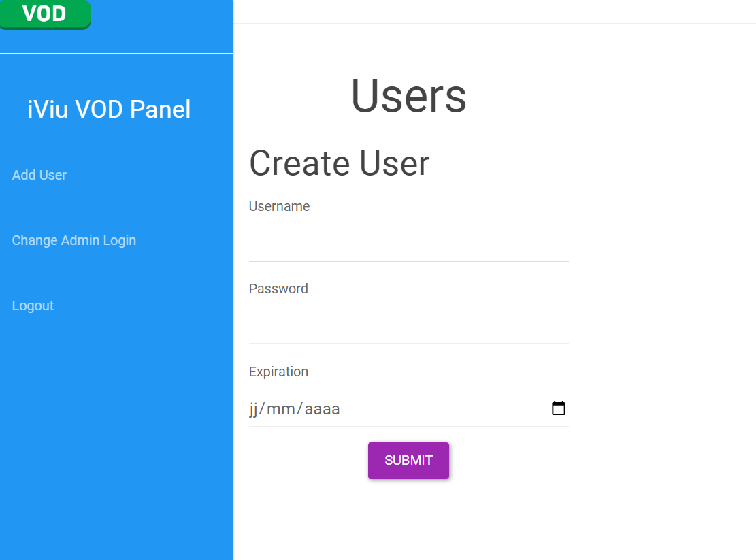Click the Create User heading
The image size is (756, 560).
[x=339, y=163]
